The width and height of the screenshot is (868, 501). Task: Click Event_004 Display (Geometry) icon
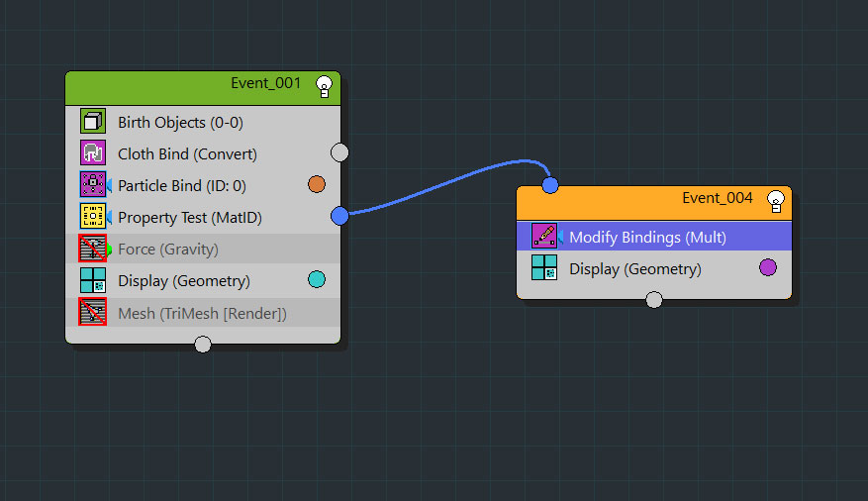pos(544,267)
